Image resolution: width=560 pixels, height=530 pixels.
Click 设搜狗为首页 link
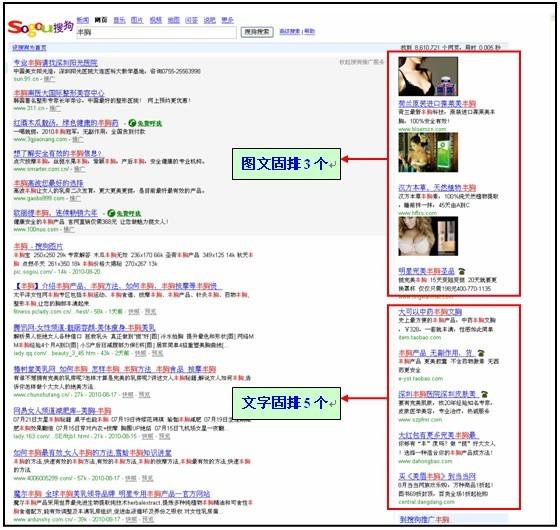[x=29, y=48]
